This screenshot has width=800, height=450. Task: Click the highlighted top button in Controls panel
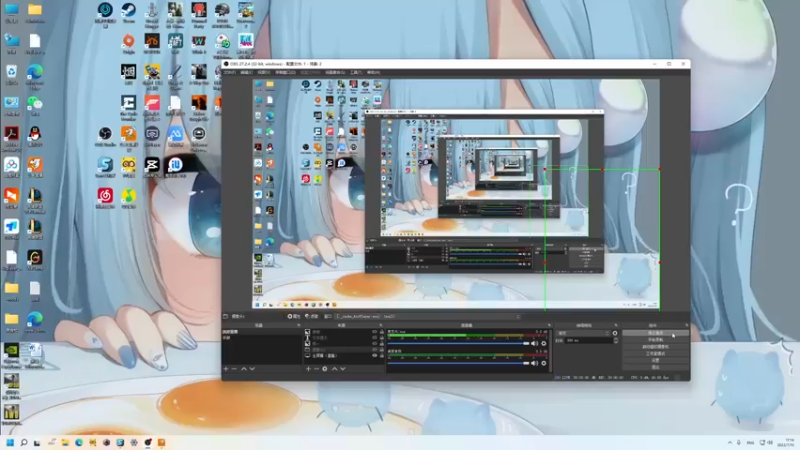tap(656, 333)
